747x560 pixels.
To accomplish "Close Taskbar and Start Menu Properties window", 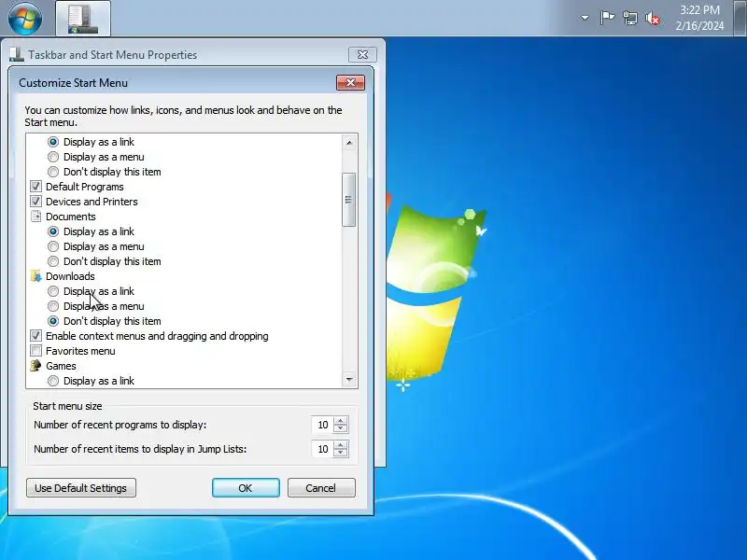I will [362, 55].
